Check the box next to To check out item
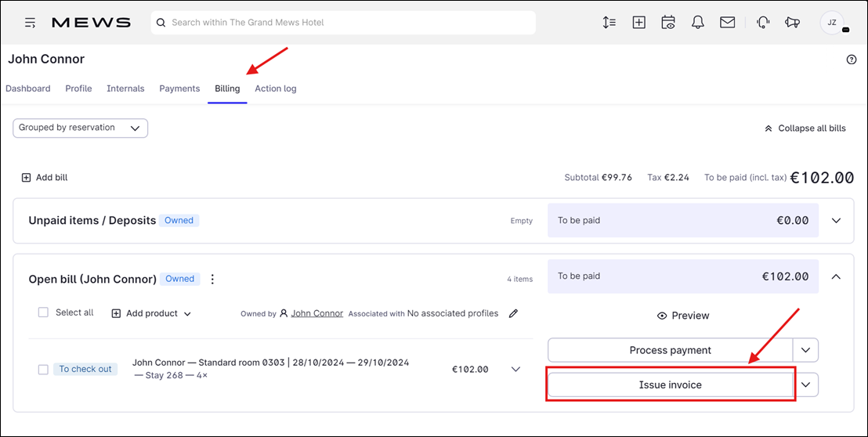868x437 pixels. pos(43,370)
